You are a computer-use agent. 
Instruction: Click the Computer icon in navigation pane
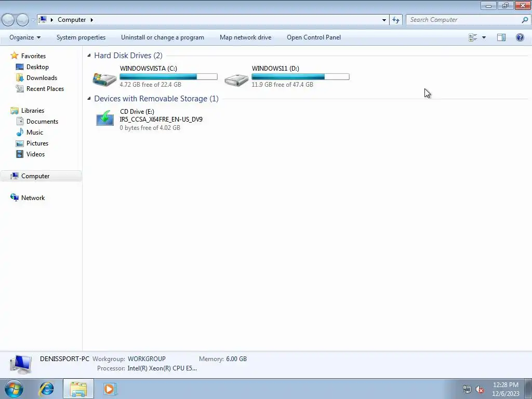14,176
